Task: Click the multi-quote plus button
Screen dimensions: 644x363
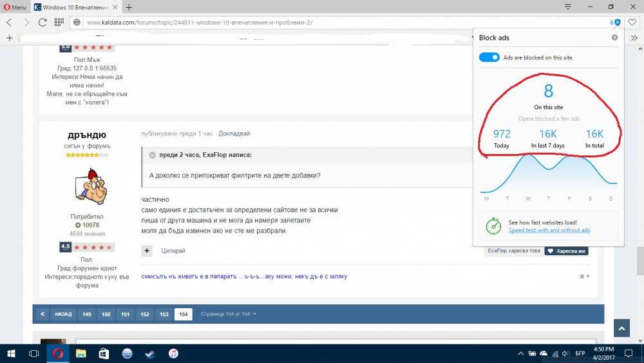Action: point(147,250)
